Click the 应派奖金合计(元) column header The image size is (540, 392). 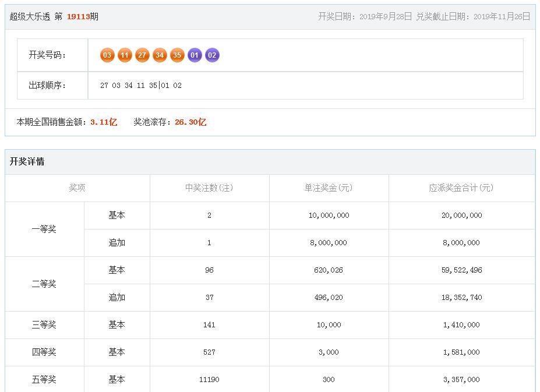tap(461, 188)
